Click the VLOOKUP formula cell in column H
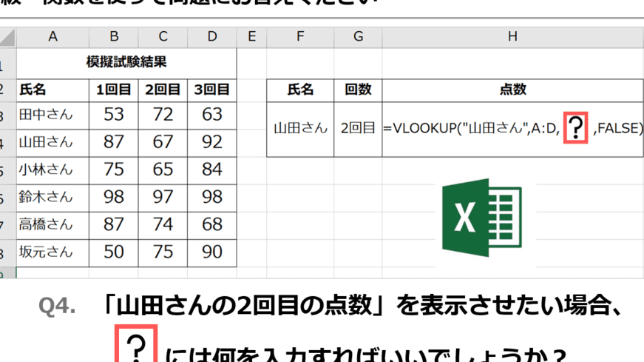Image resolution: width=644 pixels, height=362 pixels. click(x=513, y=129)
